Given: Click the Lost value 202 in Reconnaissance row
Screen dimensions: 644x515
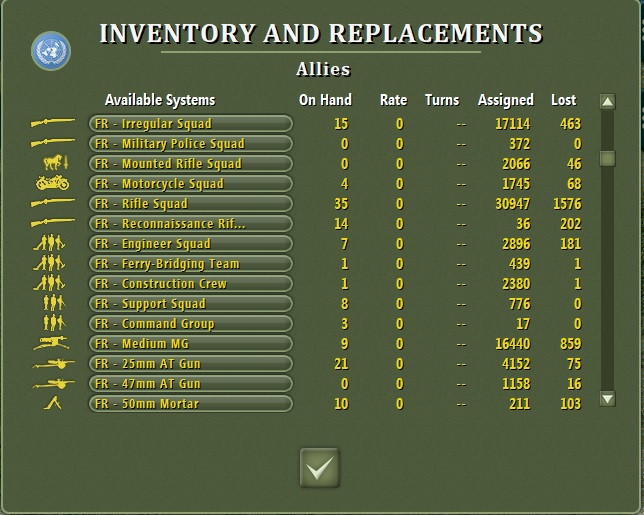Looking at the screenshot, I should coord(570,223).
